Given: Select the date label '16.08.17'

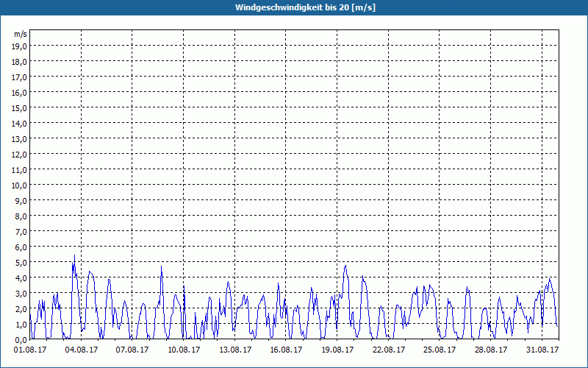Looking at the screenshot, I should point(286,350).
